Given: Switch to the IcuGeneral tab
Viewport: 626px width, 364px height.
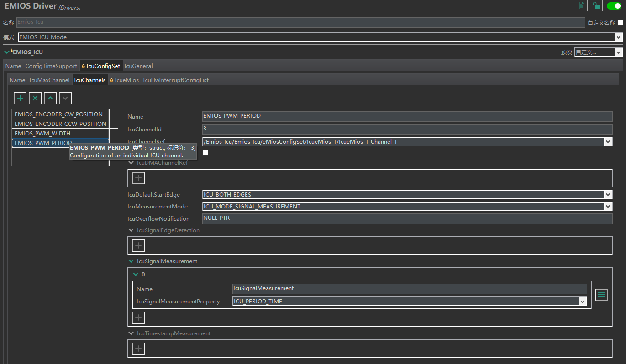Looking at the screenshot, I should pyautogui.click(x=138, y=66).
